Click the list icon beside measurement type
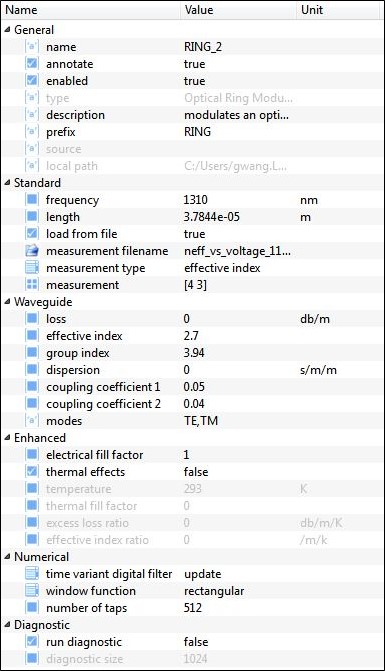 (x=32, y=268)
